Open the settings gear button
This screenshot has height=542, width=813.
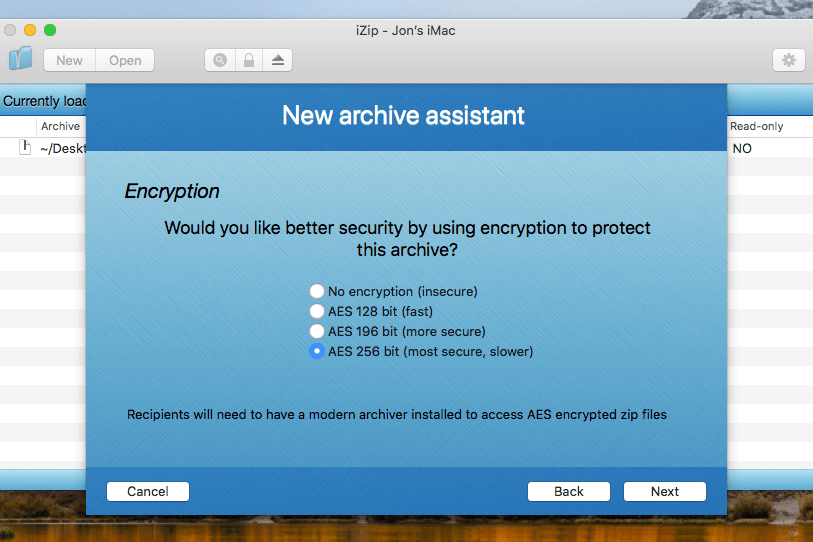(x=788, y=60)
